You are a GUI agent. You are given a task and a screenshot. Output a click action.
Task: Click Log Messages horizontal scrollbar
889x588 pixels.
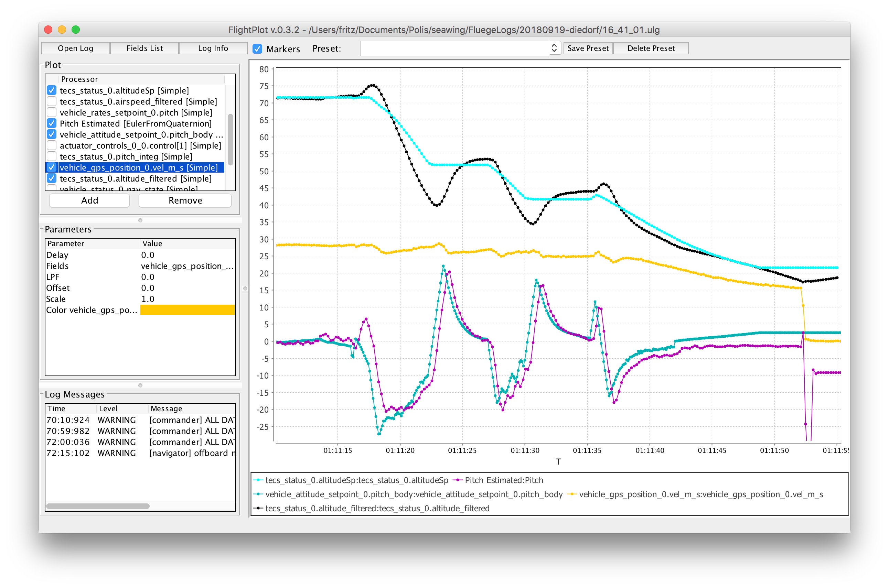(98, 506)
